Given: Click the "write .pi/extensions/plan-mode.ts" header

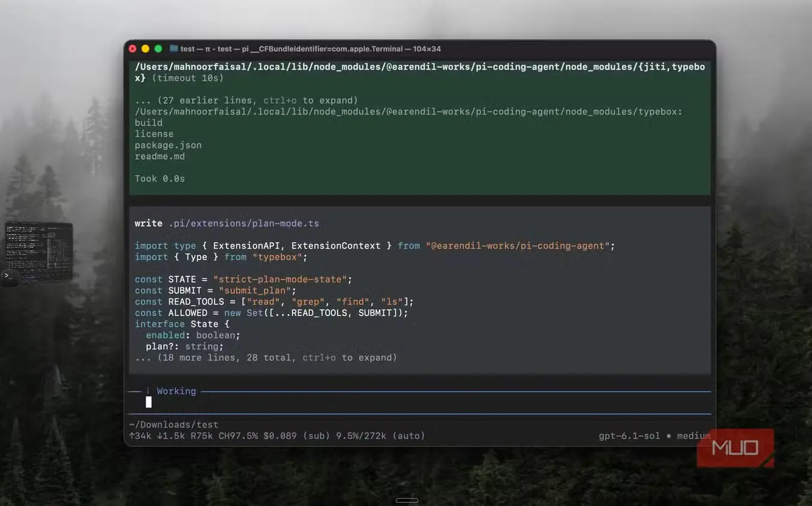Looking at the screenshot, I should [x=227, y=223].
